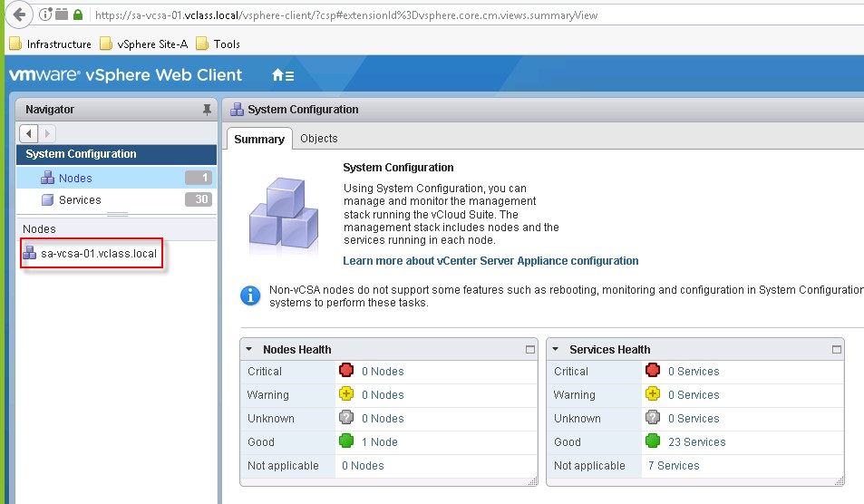Screen dimensions: 864x504
Task: Open the Unknown 0 Services link
Action: [x=694, y=419]
